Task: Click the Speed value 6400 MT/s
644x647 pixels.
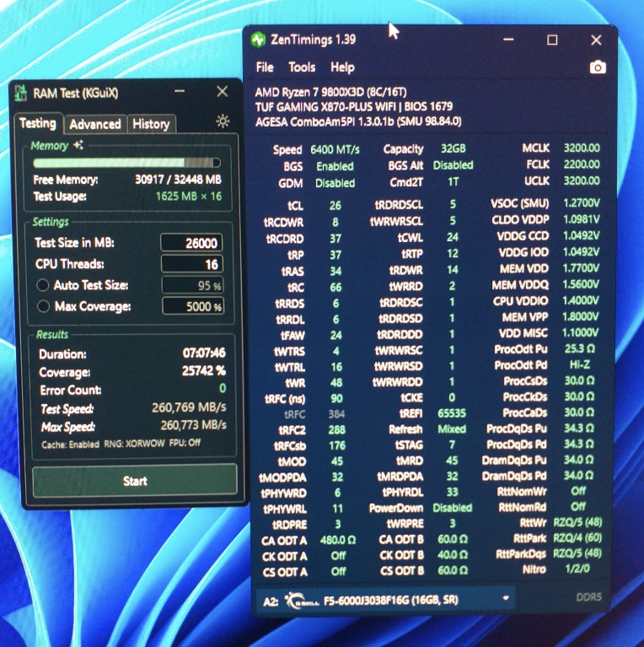Action: coord(335,149)
